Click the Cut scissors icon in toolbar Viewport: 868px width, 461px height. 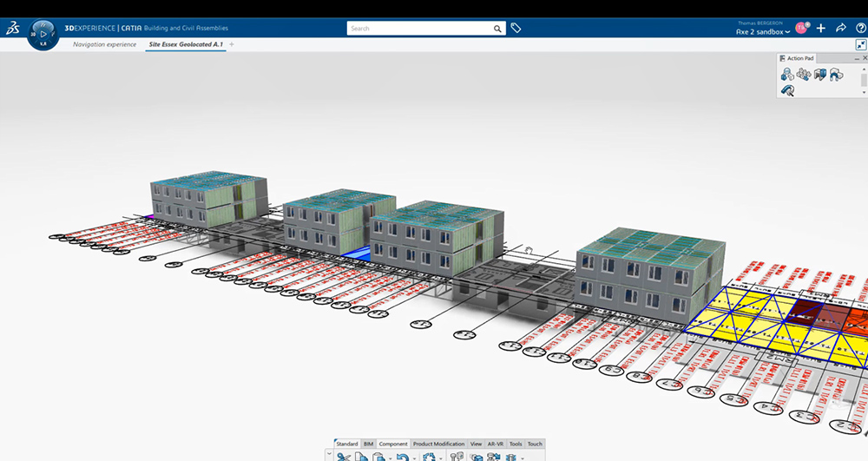click(x=343, y=458)
